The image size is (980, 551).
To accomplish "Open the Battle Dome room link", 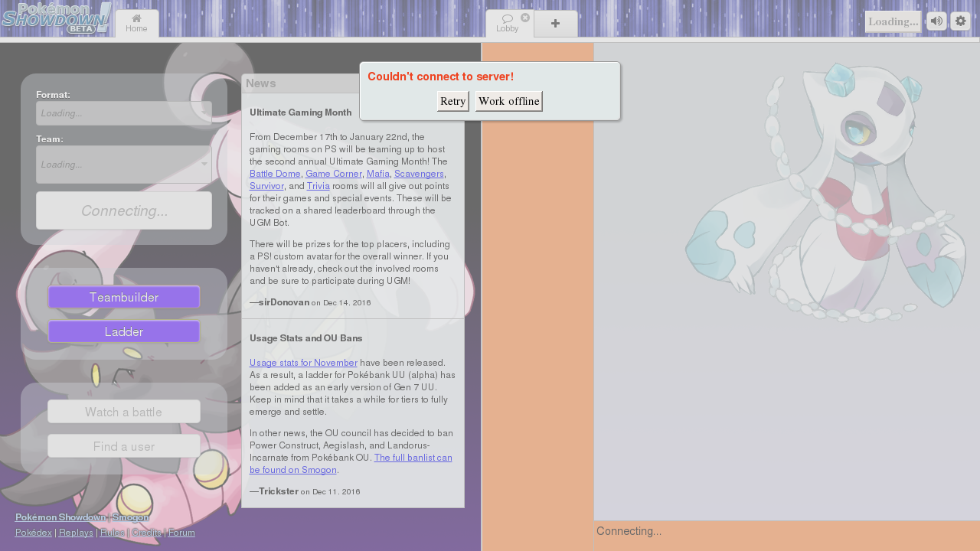I will click(275, 174).
